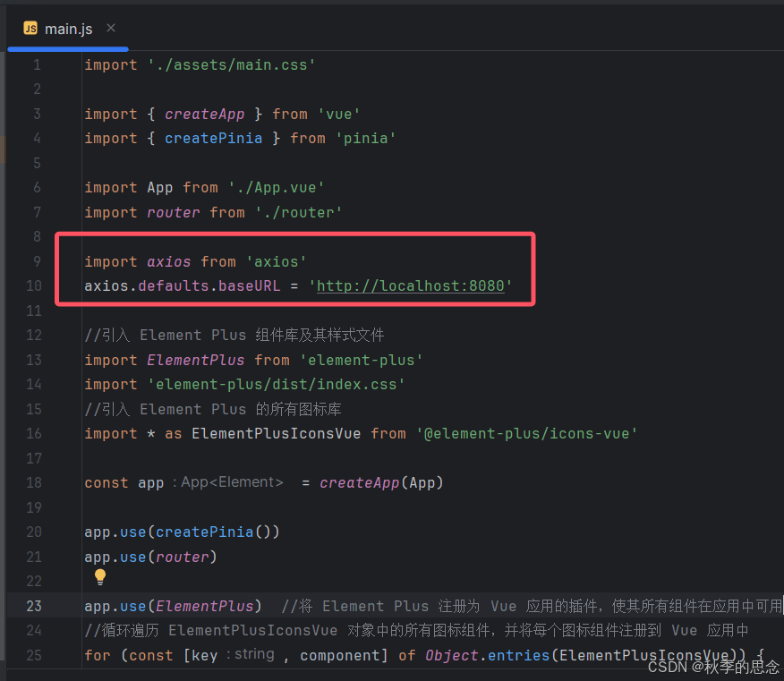Click createApp in the vue import
Screen dimensions: 784x681
point(204,115)
